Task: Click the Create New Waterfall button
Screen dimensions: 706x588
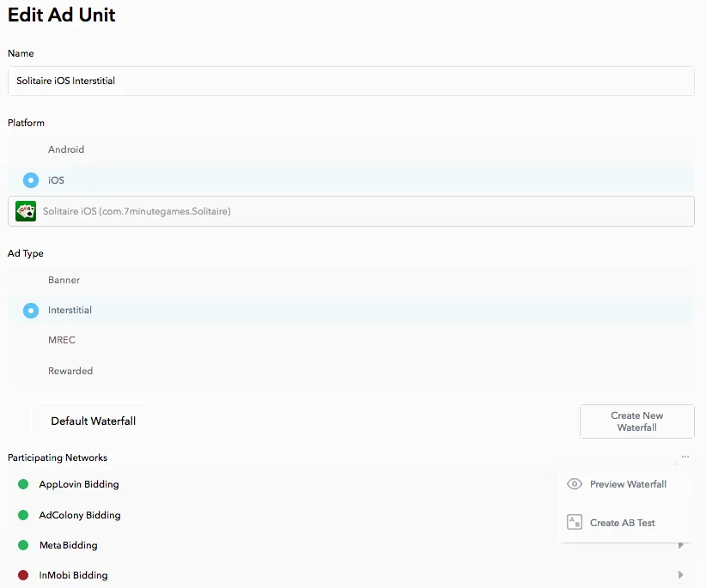Action: [x=636, y=421]
